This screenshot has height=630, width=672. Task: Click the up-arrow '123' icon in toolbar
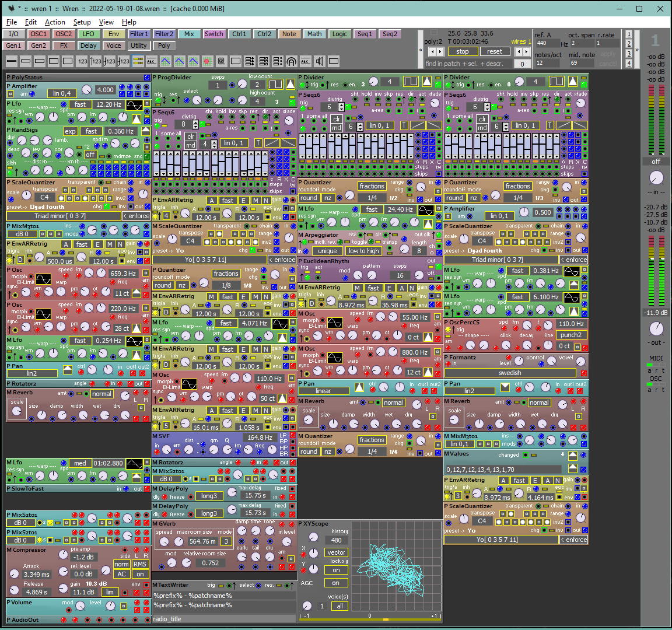[x=96, y=61]
